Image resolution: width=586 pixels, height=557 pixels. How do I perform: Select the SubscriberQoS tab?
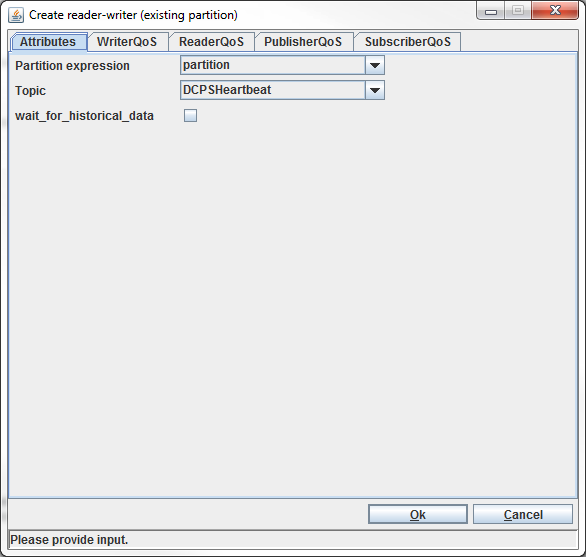pos(408,42)
